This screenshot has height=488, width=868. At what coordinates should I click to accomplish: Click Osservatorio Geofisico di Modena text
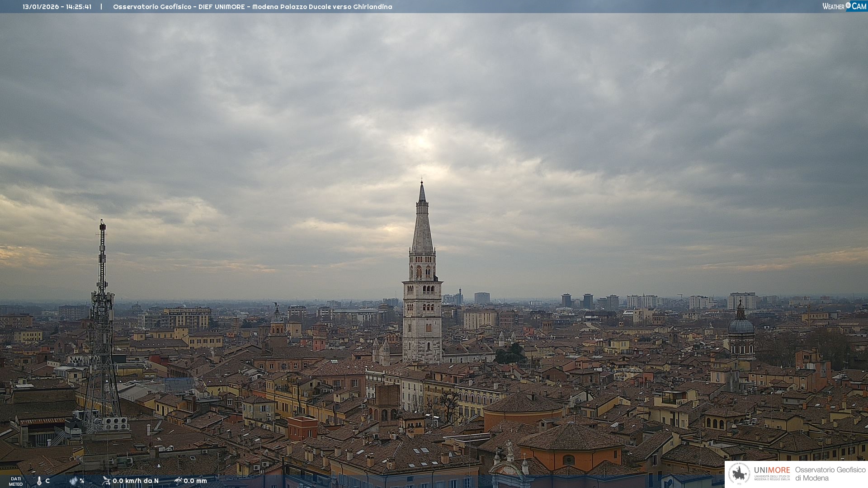click(x=830, y=474)
